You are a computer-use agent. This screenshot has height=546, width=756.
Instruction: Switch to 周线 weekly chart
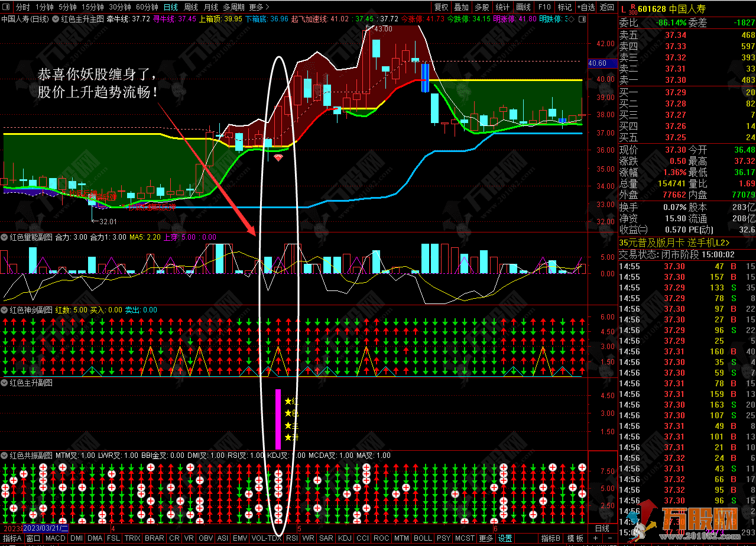tap(191, 7)
